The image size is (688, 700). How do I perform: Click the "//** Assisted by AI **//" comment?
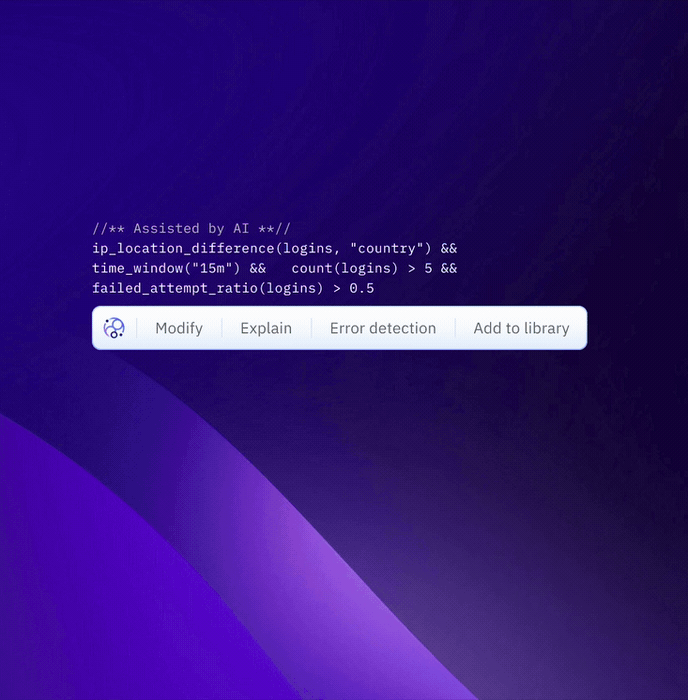tap(192, 229)
